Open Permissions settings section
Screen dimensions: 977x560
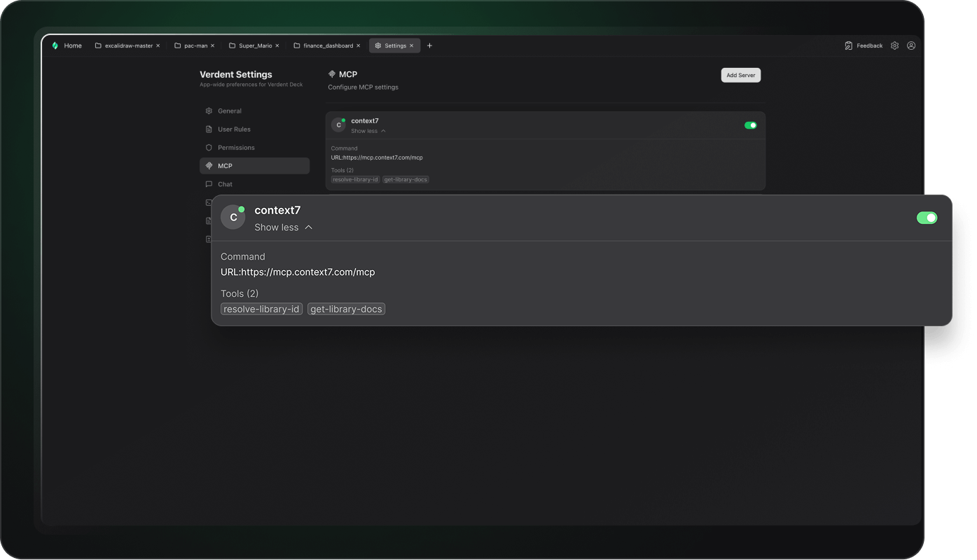[x=254, y=148]
